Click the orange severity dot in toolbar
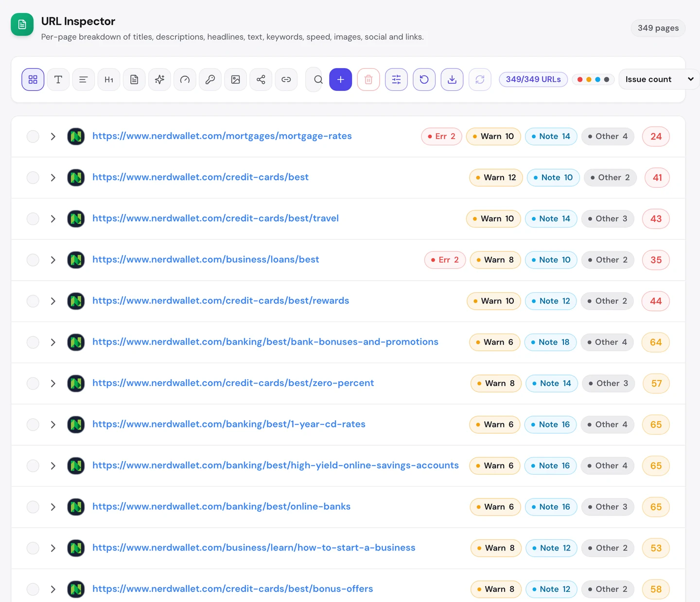This screenshot has height=602, width=700. (x=589, y=80)
